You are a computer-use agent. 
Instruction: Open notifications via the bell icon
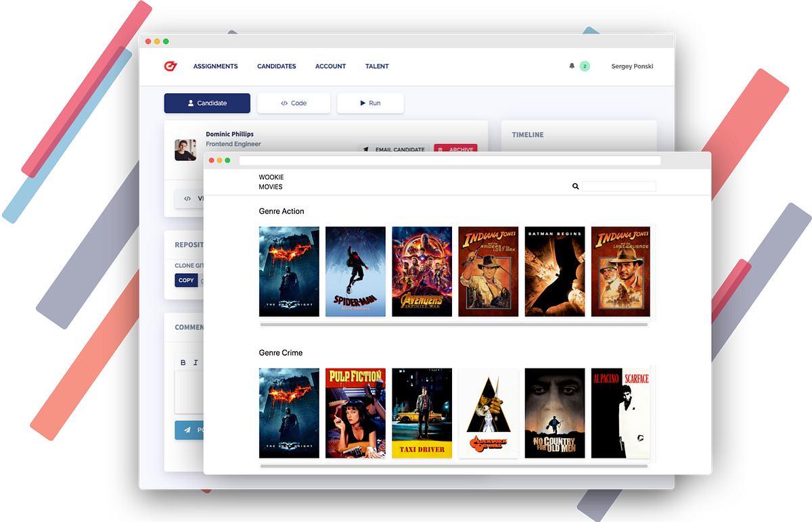pyautogui.click(x=572, y=66)
